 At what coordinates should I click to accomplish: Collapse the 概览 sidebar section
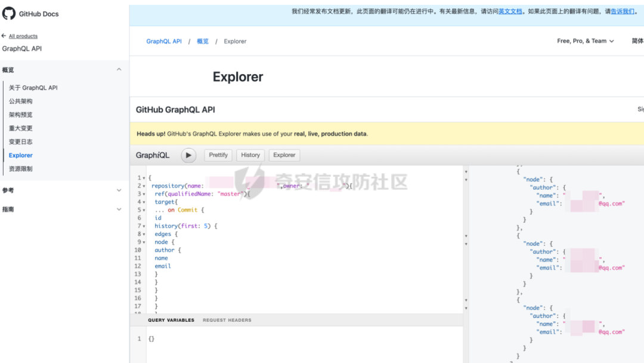(x=119, y=69)
